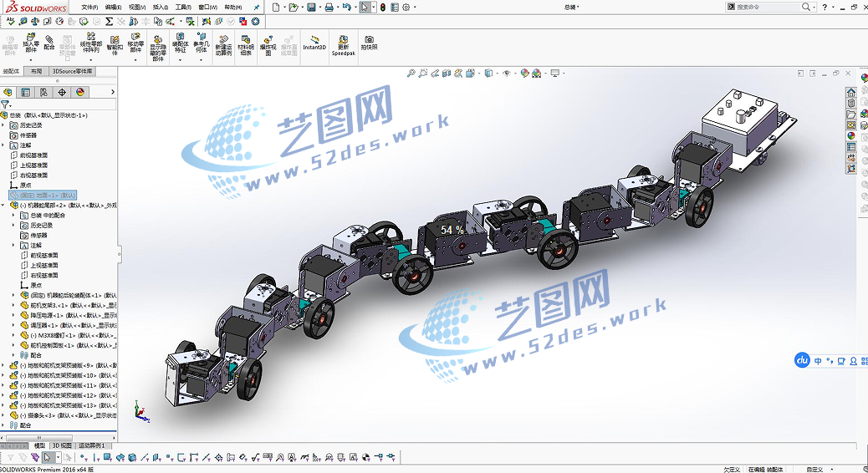Click the Update Speedpak icon
The image size is (868, 473).
(x=343, y=40)
